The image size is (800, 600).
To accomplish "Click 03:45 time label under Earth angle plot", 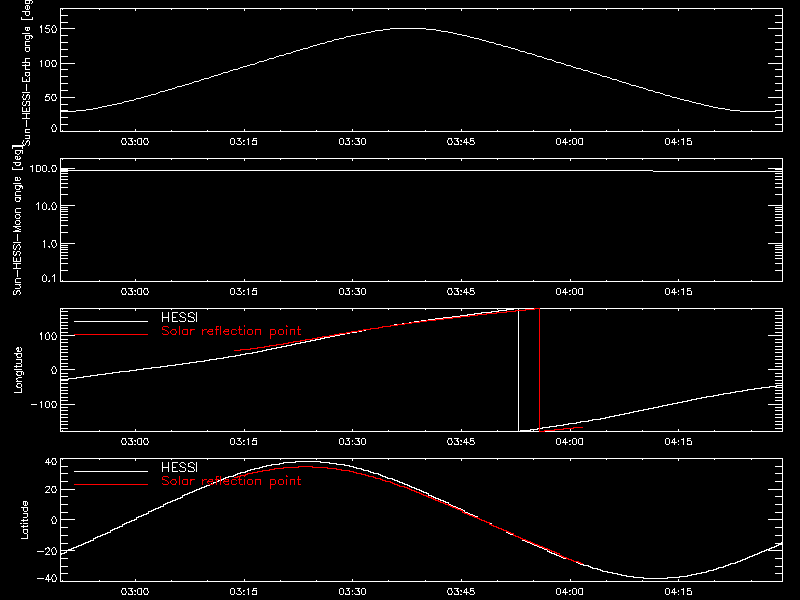I will 461,142.
